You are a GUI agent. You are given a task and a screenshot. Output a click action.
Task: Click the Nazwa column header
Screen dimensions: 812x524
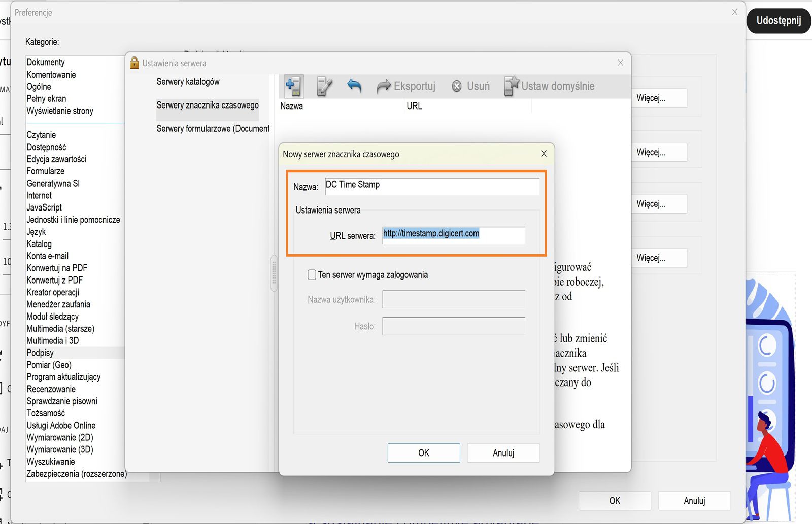(x=292, y=106)
